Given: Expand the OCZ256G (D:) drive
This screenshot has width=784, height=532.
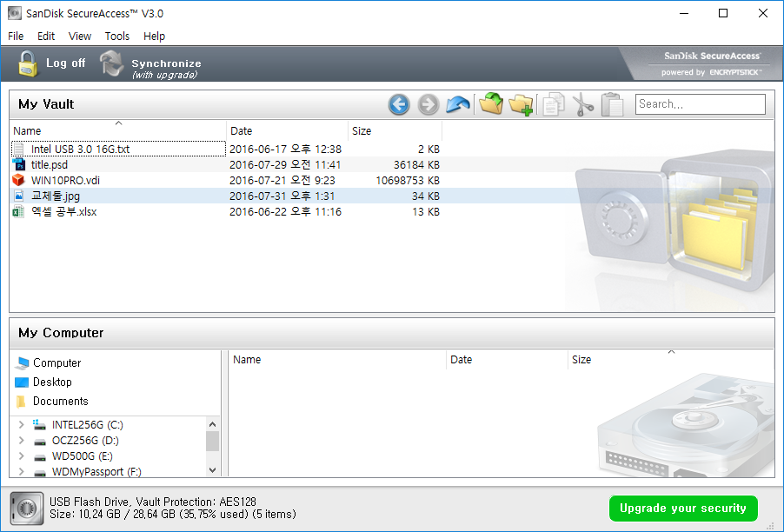Looking at the screenshot, I should [x=21, y=441].
